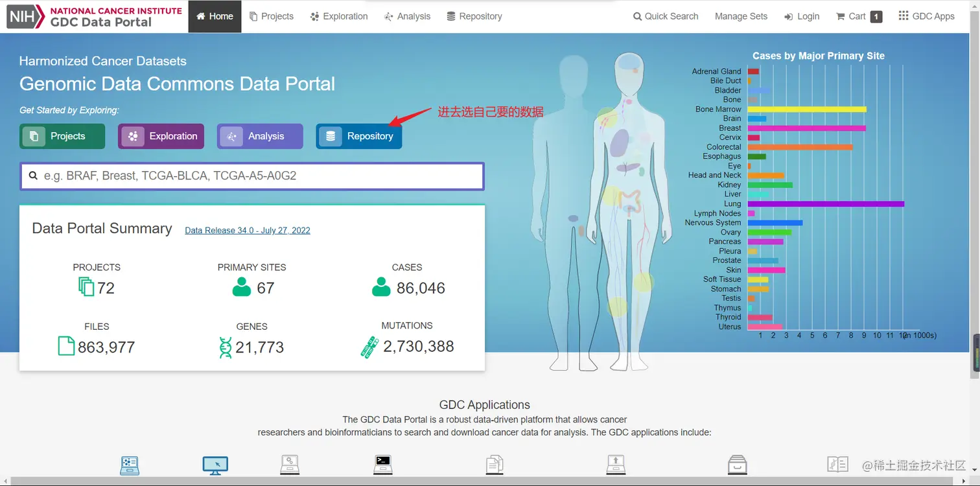Click the Mutations icon

point(369,347)
